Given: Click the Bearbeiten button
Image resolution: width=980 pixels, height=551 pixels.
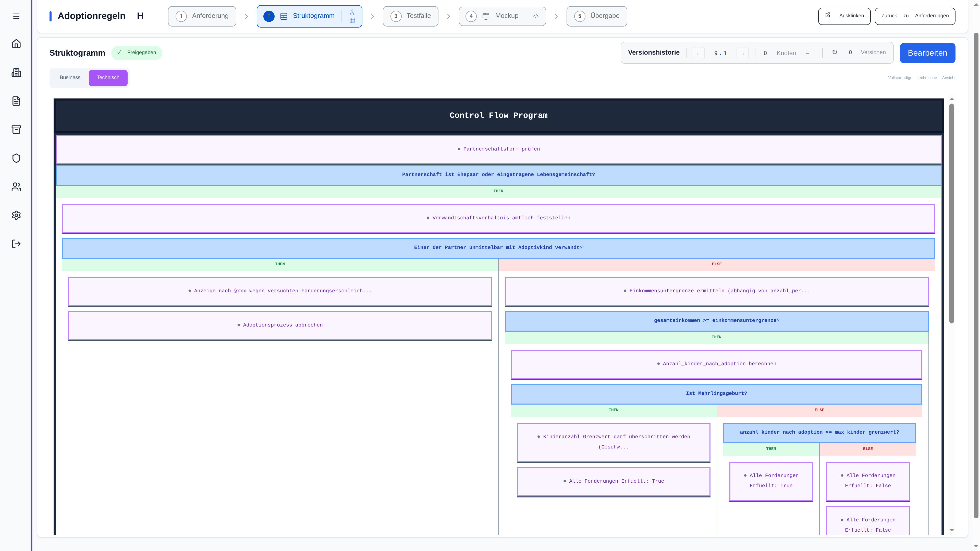Looking at the screenshot, I should pos(927,53).
